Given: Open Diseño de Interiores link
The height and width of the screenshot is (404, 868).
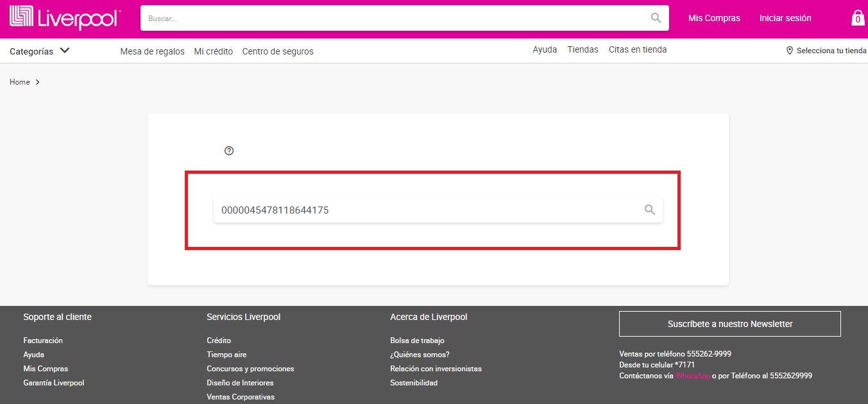Looking at the screenshot, I should [x=240, y=383].
